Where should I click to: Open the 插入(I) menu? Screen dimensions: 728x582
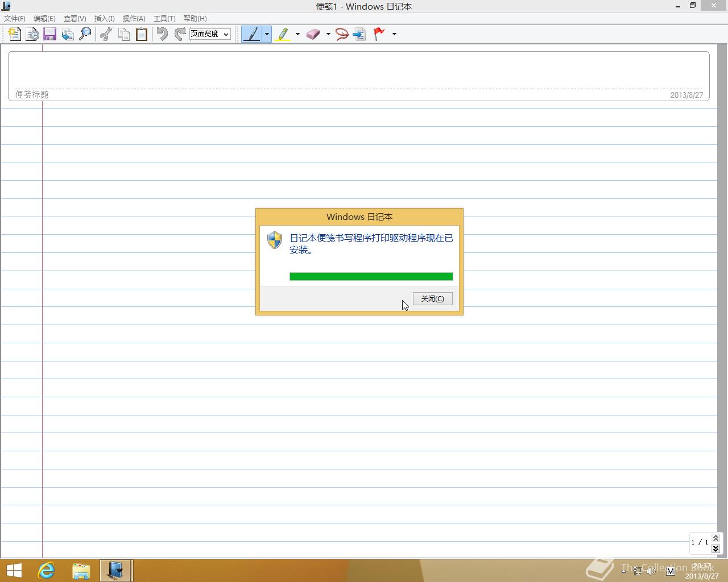click(105, 18)
